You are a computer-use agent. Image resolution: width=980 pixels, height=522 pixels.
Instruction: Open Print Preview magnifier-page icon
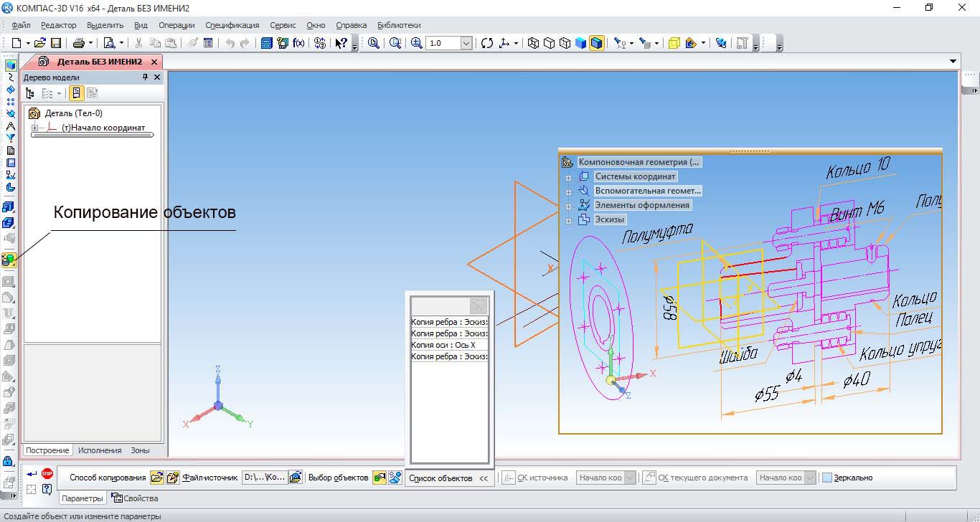point(109,43)
